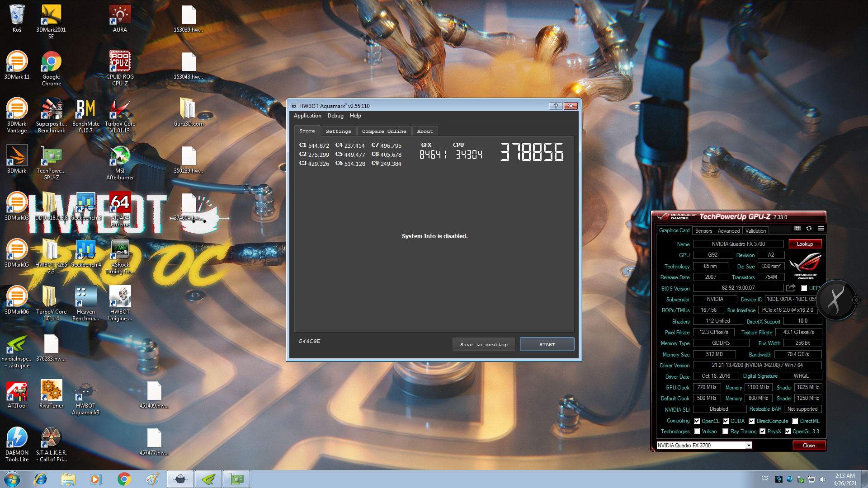Click the Close button in GPU-Z
Screen dimensions: 868x488
coord(809,446)
